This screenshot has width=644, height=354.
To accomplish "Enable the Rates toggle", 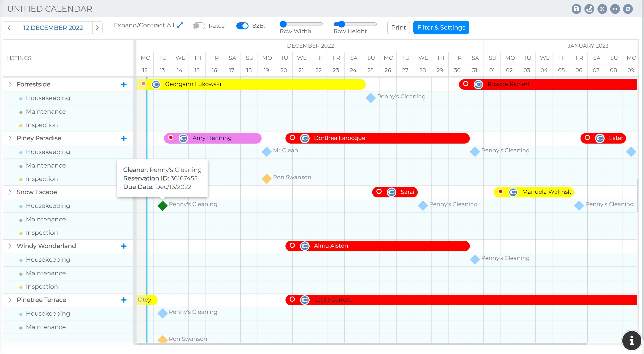I will click(x=199, y=26).
